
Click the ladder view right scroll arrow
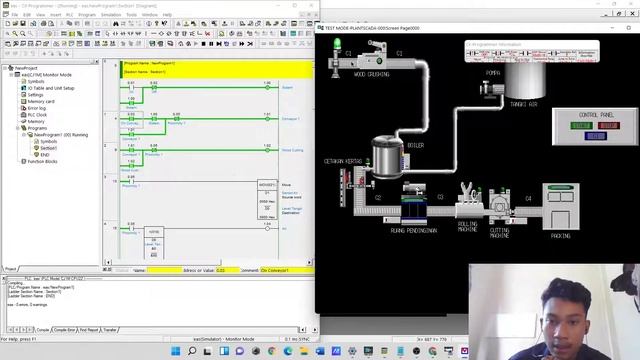pos(309,262)
